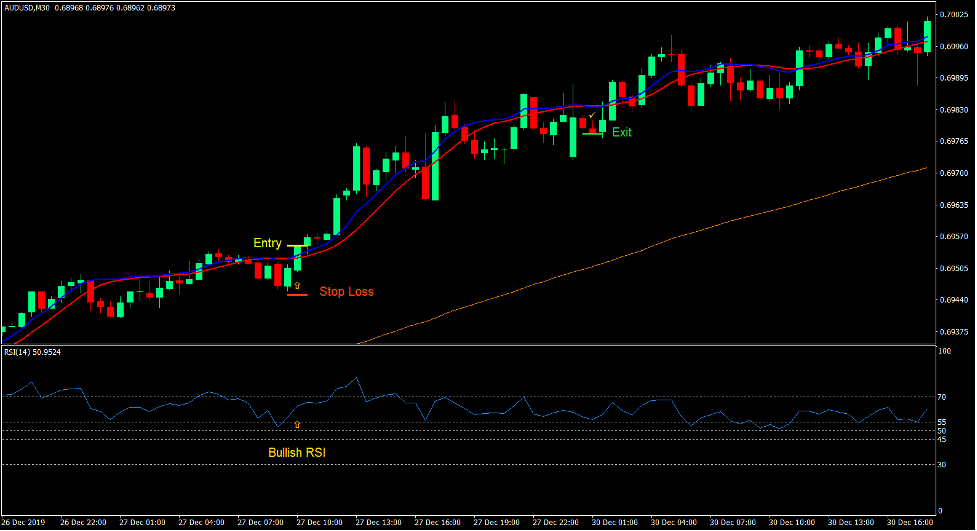This screenshot has height=531, width=977.
Task: Click the yellow checkmark near Exit
Action: (592, 117)
